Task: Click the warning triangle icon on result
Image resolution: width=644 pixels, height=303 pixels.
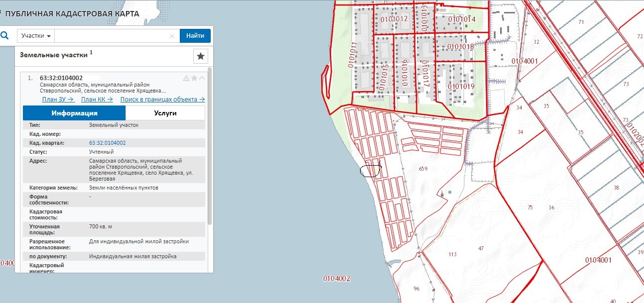Action: (186, 78)
